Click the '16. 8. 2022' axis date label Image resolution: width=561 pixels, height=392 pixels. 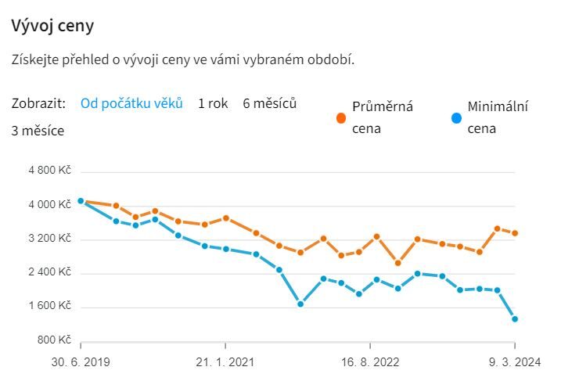(370, 362)
